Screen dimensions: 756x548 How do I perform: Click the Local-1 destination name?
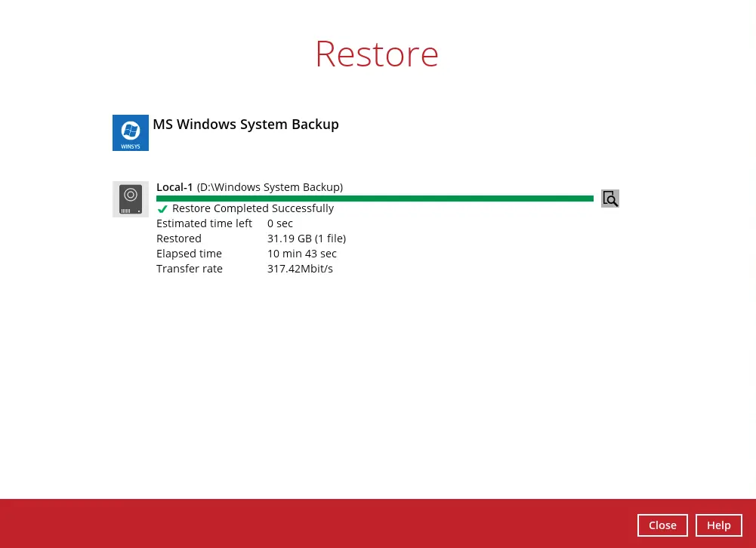[174, 187]
